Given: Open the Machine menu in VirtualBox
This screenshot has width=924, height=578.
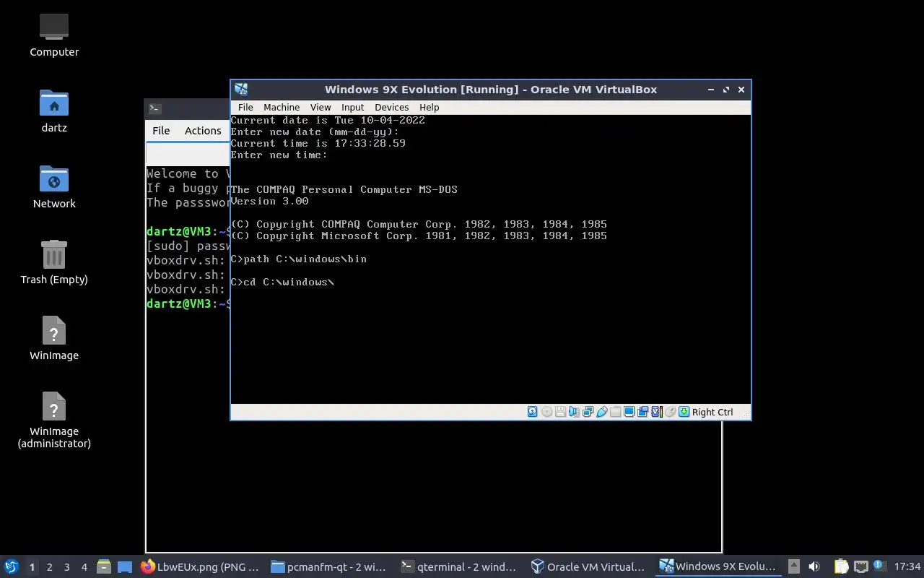Looking at the screenshot, I should [x=282, y=107].
